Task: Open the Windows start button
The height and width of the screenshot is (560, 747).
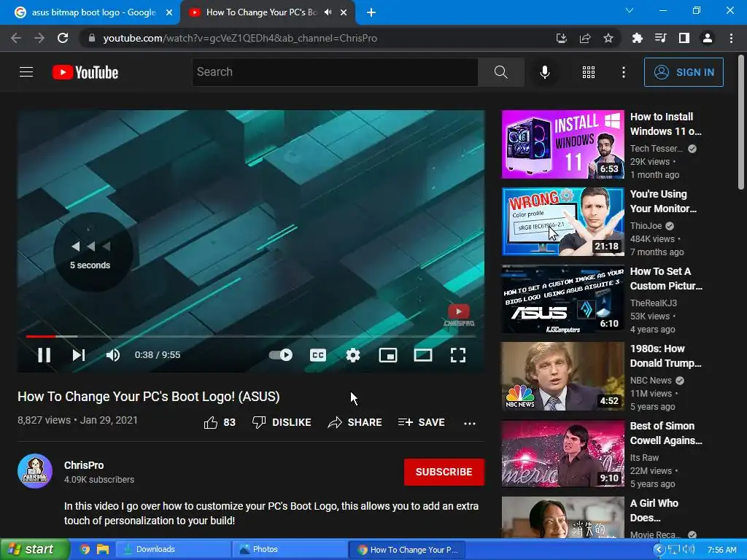Action: coord(34,550)
